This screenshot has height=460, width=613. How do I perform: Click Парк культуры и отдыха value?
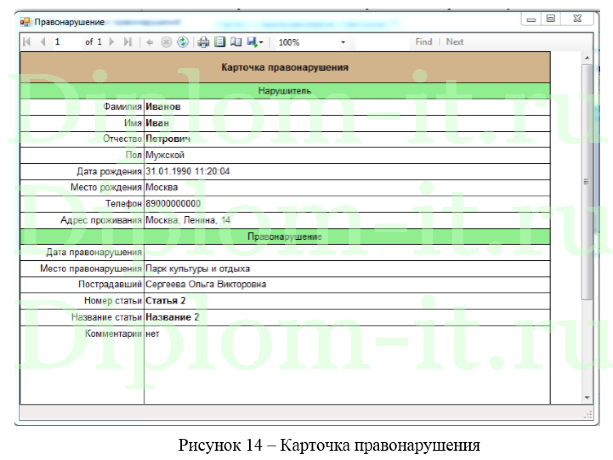197,268
